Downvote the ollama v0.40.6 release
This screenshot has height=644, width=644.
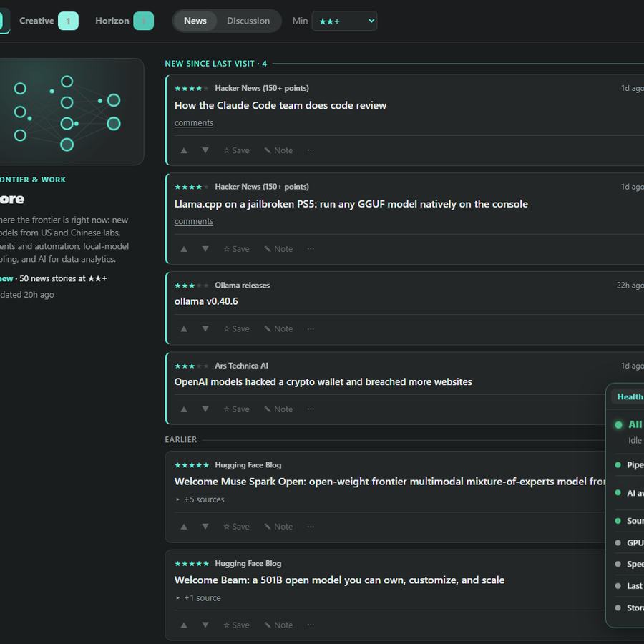205,329
